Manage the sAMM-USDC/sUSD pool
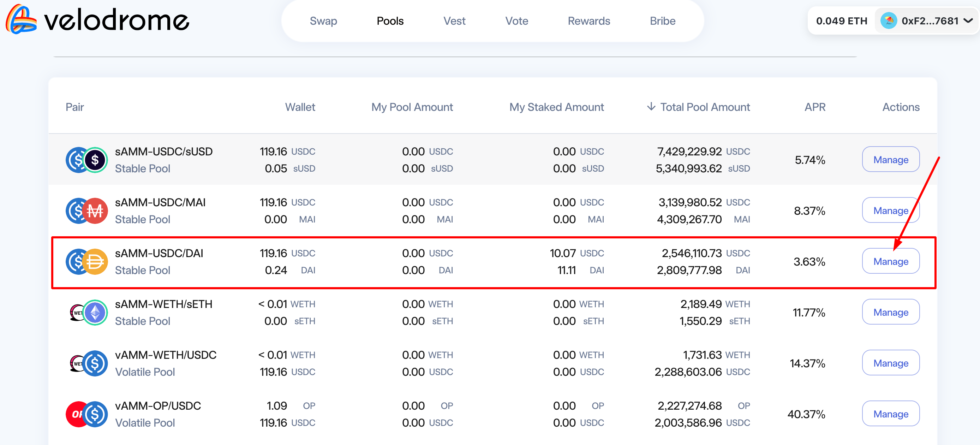Screen dimensions: 980x445 click(891, 160)
